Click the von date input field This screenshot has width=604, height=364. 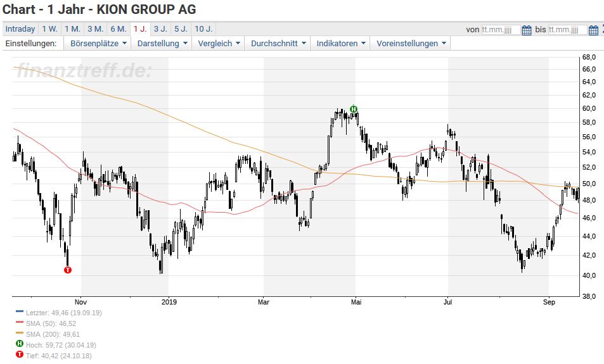coord(501,30)
